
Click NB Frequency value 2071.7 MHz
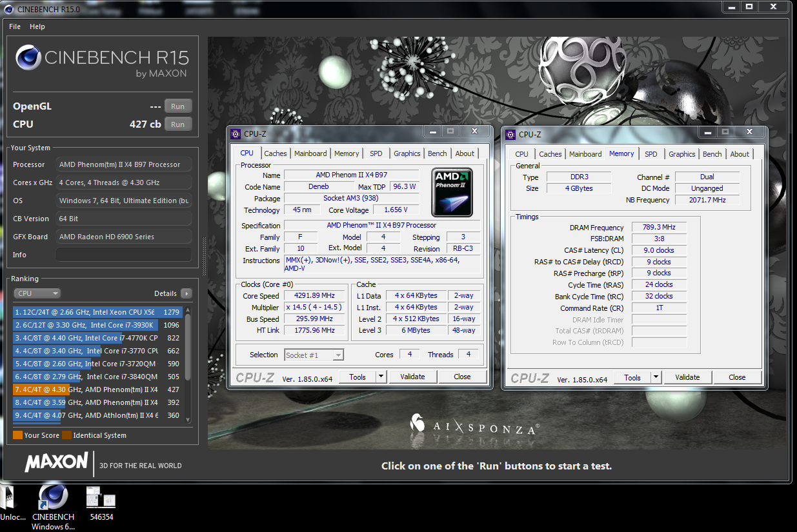pos(707,200)
